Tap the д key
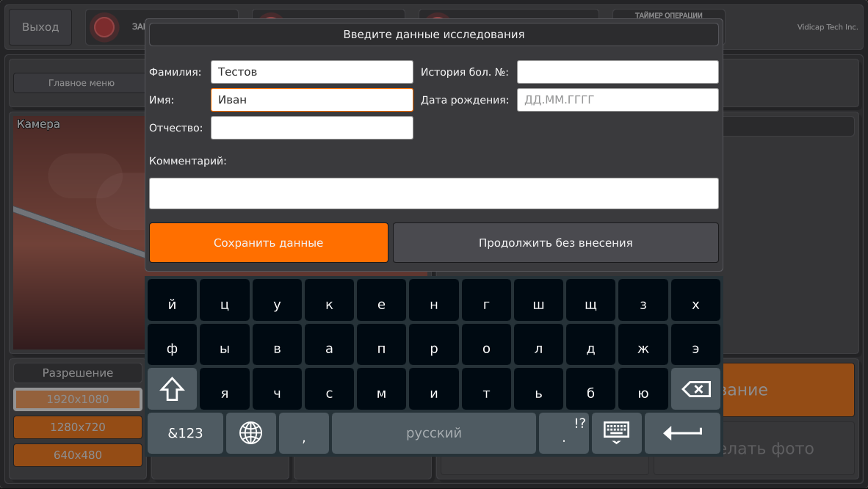The image size is (868, 489). pyautogui.click(x=590, y=344)
